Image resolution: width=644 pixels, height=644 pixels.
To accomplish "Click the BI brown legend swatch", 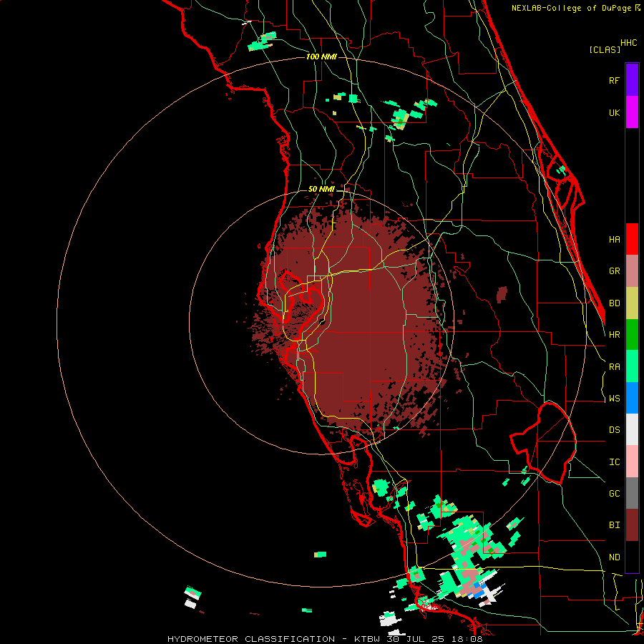I will point(632,525).
